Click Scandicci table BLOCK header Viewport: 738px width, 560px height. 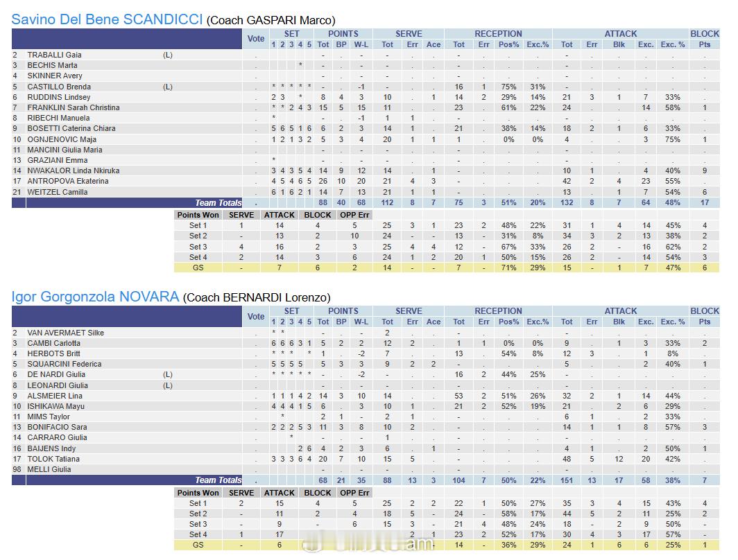coord(705,34)
